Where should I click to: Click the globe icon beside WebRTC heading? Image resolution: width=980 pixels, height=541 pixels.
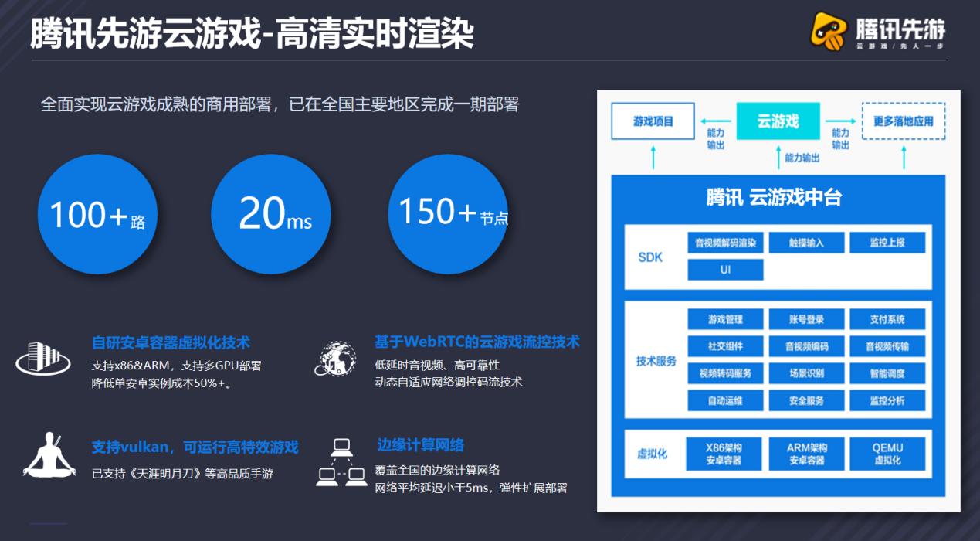[x=335, y=359]
